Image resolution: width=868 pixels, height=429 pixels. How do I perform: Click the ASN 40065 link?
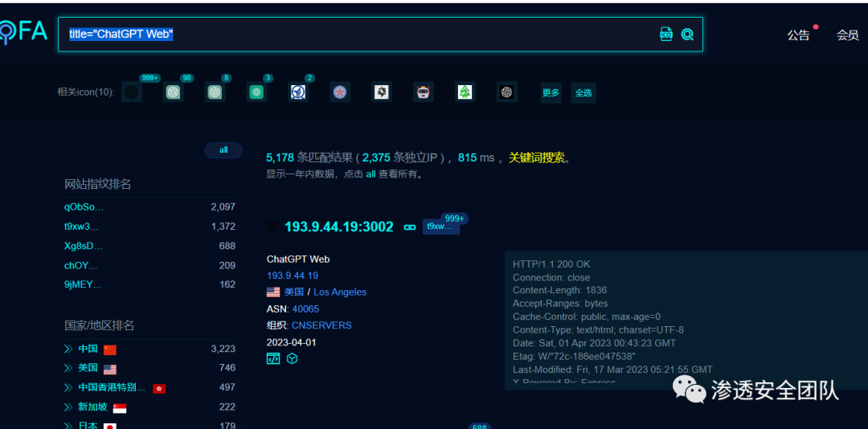[305, 308]
